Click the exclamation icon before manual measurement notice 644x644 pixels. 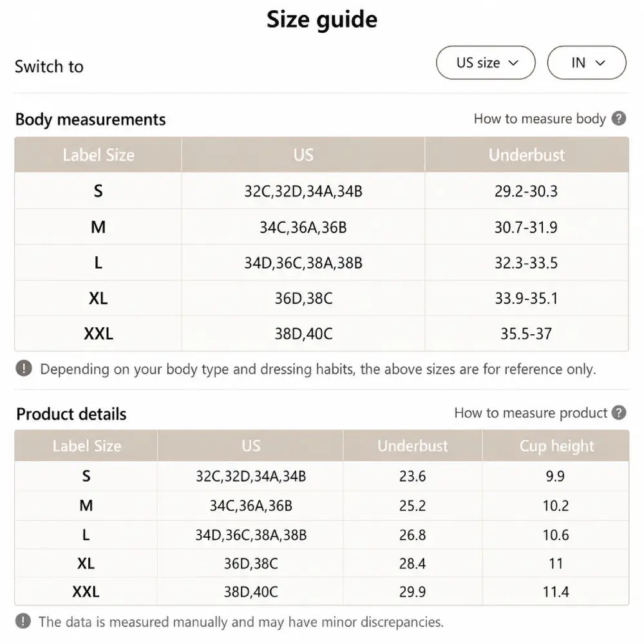[23, 621]
